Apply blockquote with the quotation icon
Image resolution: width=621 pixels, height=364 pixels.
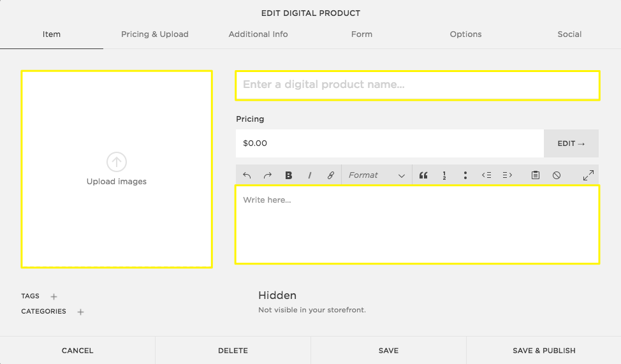point(423,175)
